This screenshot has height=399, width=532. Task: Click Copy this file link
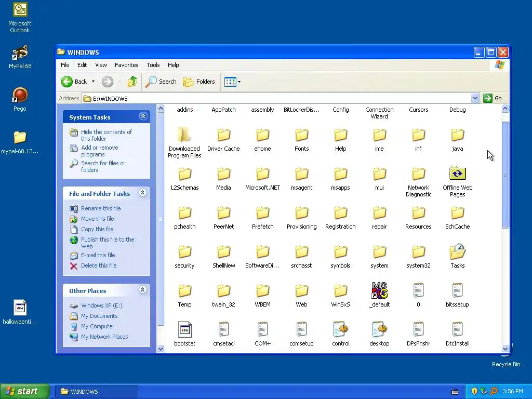(x=97, y=229)
